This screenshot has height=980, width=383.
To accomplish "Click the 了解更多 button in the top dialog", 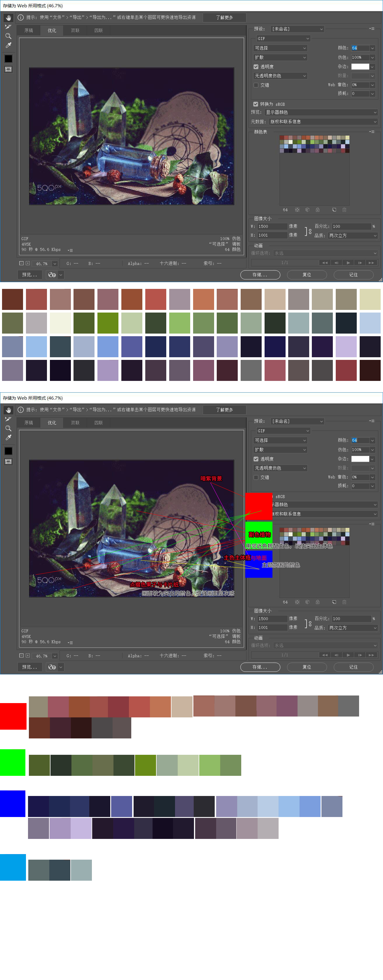I will click(224, 18).
